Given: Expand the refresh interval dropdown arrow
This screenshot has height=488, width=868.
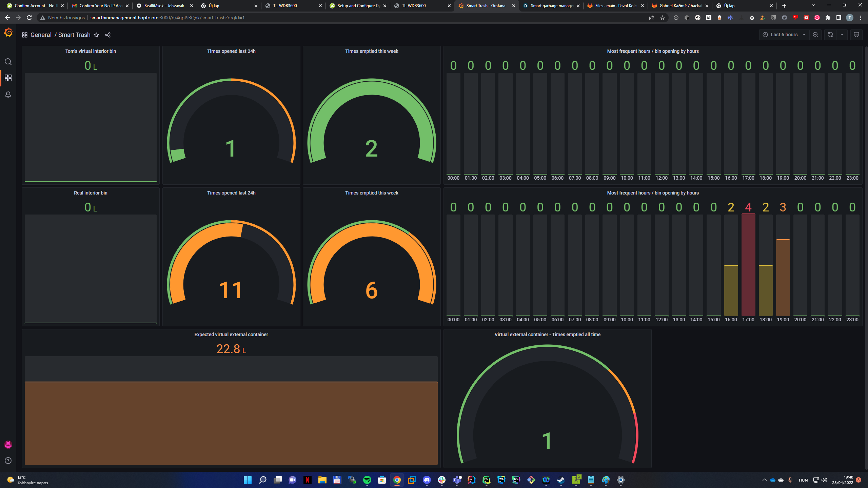Looking at the screenshot, I should (842, 35).
